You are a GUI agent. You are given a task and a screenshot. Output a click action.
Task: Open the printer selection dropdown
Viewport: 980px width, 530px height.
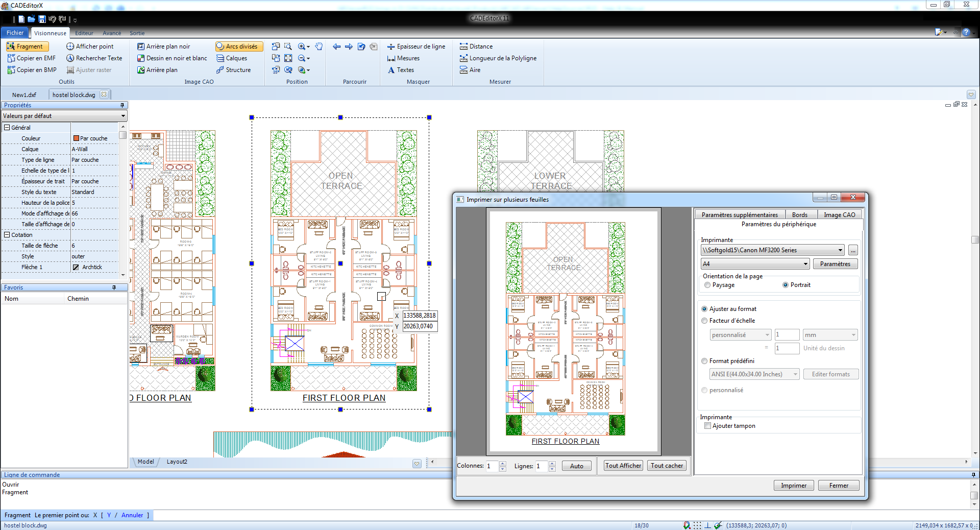click(x=840, y=250)
